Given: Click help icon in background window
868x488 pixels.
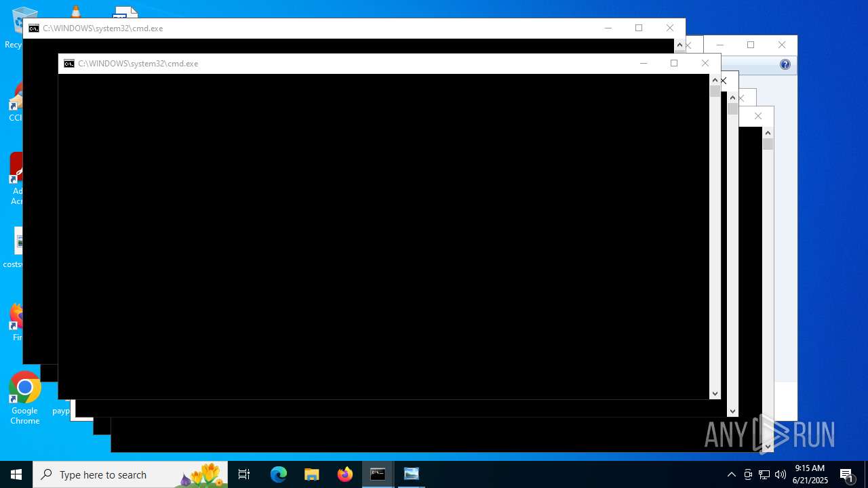Looking at the screenshot, I should [785, 64].
